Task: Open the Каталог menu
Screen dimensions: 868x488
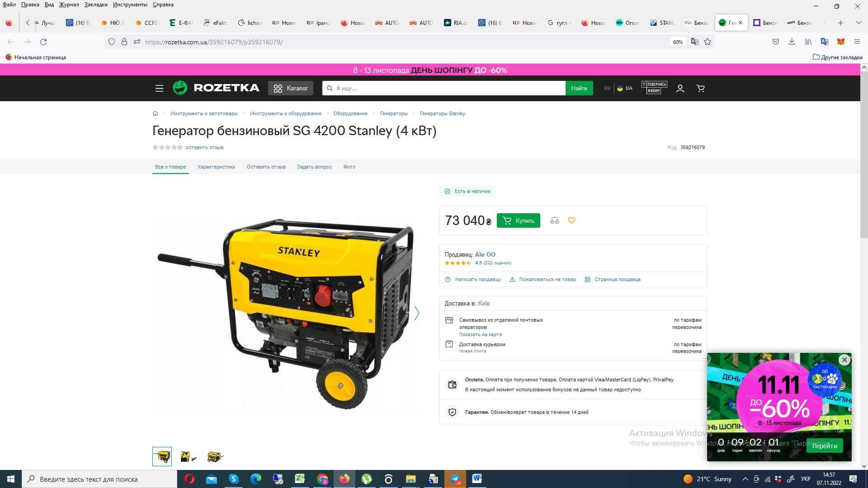Action: 291,88
